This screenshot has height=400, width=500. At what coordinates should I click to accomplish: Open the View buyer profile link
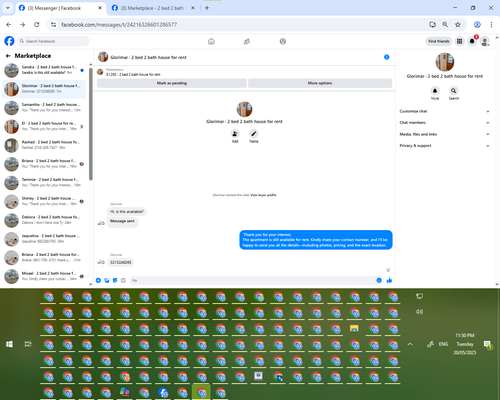[263, 195]
